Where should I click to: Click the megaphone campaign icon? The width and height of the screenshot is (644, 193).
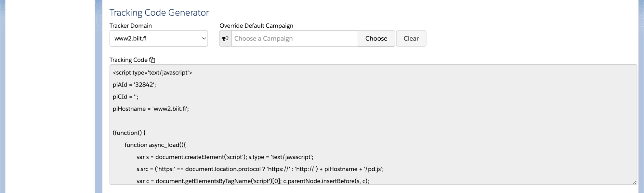(x=226, y=39)
